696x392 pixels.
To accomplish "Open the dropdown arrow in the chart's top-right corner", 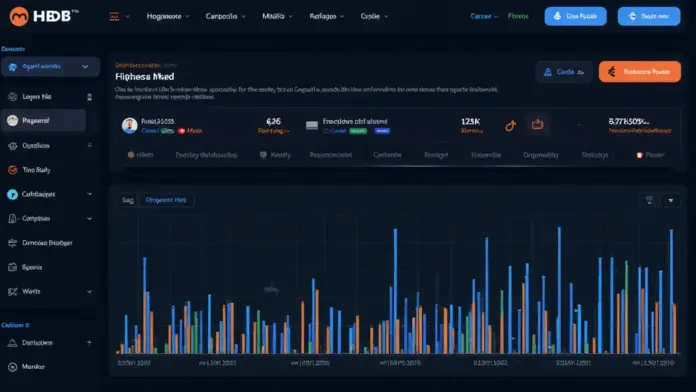I will tap(671, 200).
